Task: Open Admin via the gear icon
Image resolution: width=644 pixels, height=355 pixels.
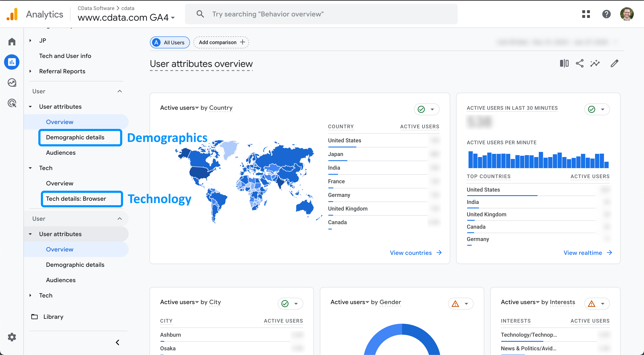Action: [x=12, y=337]
